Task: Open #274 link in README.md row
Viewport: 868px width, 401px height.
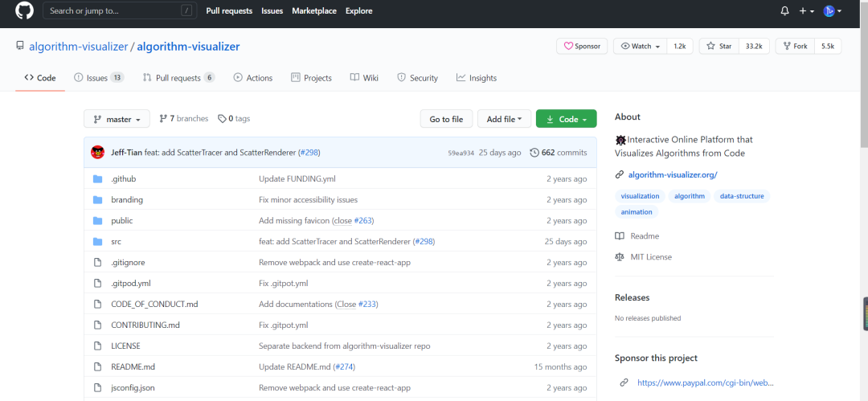Action: point(342,366)
